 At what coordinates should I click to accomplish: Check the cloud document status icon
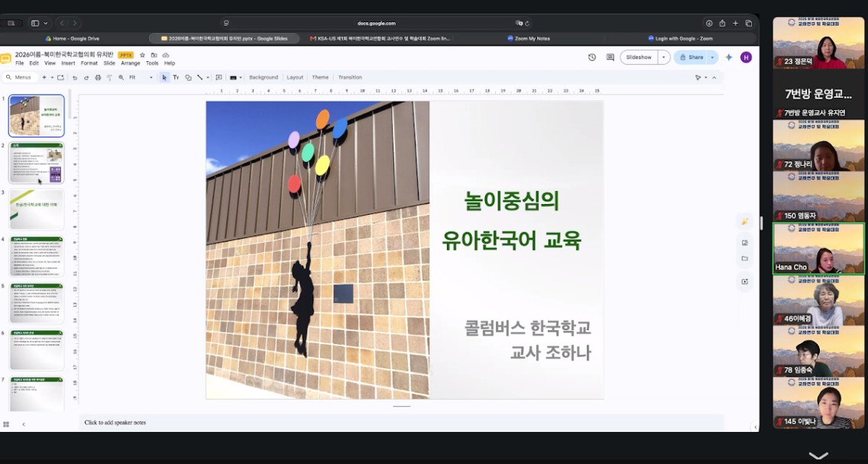pos(166,55)
